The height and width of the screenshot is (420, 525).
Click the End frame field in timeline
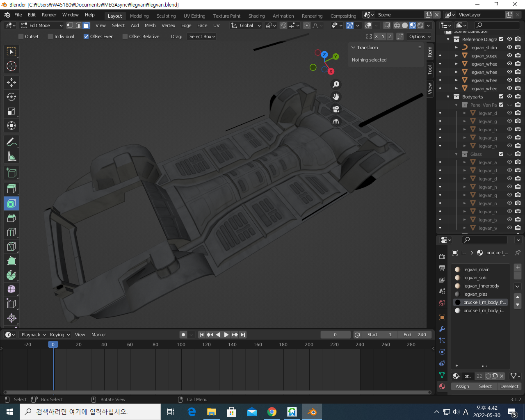pos(415,335)
